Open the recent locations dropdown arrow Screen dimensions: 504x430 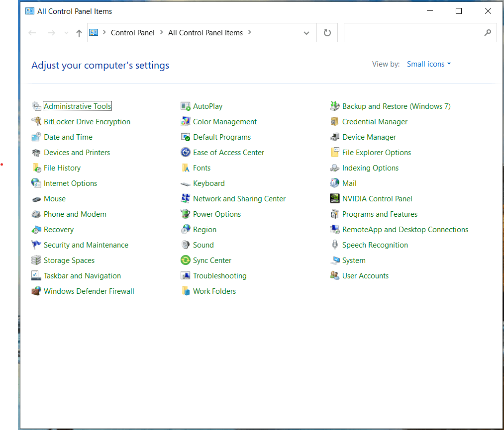coord(66,33)
